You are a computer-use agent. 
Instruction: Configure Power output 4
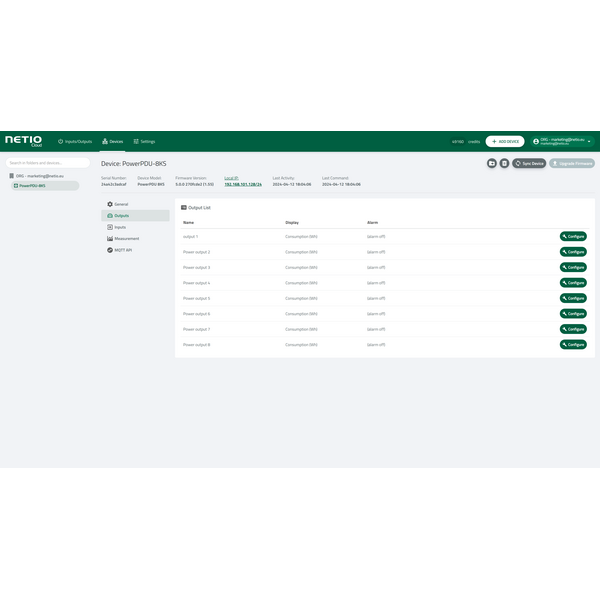[x=573, y=283]
